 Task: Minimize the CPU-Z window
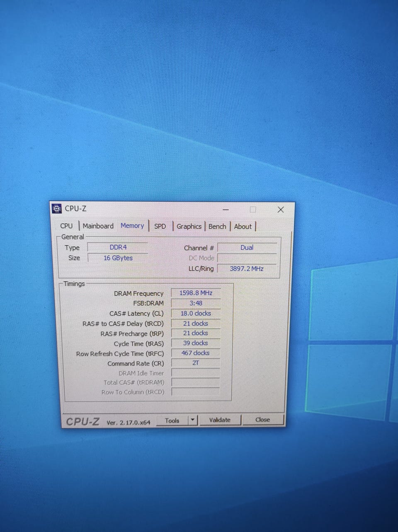point(226,210)
